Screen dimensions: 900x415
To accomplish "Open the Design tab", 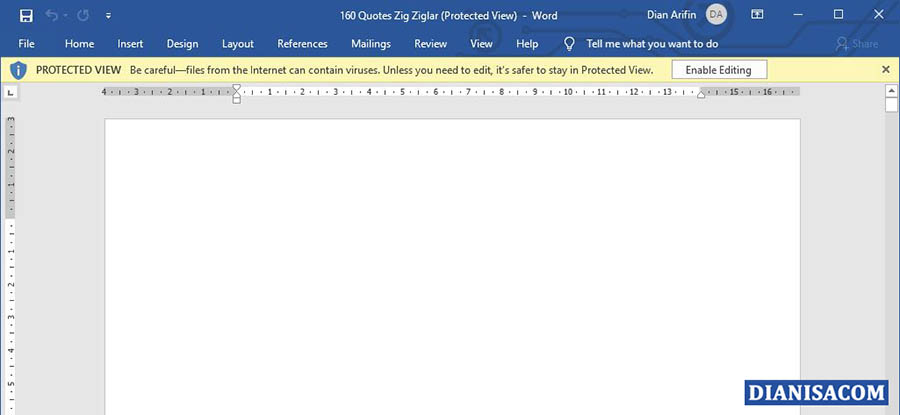I will [x=183, y=44].
